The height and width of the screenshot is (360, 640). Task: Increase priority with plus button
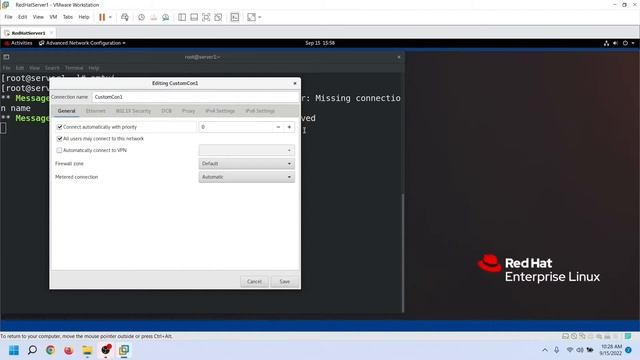(x=289, y=127)
